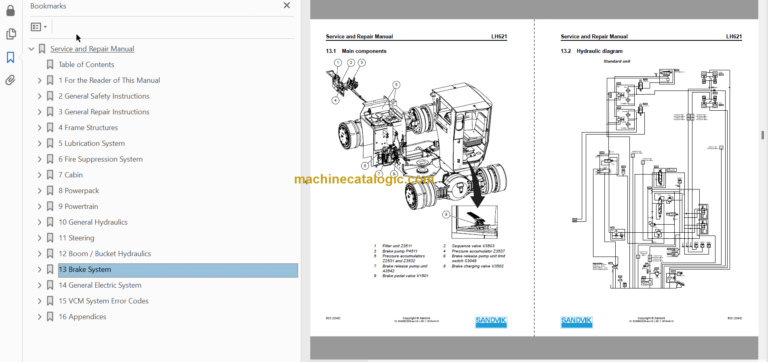The height and width of the screenshot is (362, 768).
Task: Expand 2 General Safety Instructions chevron
Action: (40, 96)
